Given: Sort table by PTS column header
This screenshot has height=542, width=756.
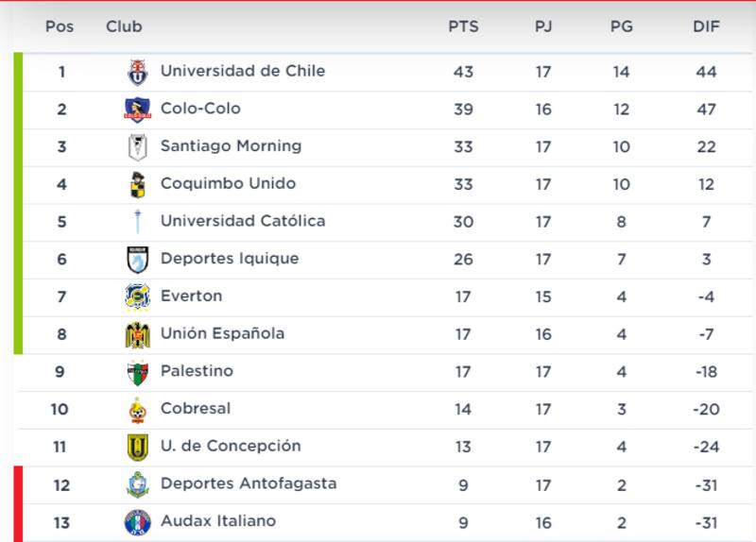Looking at the screenshot, I should pos(463,26).
